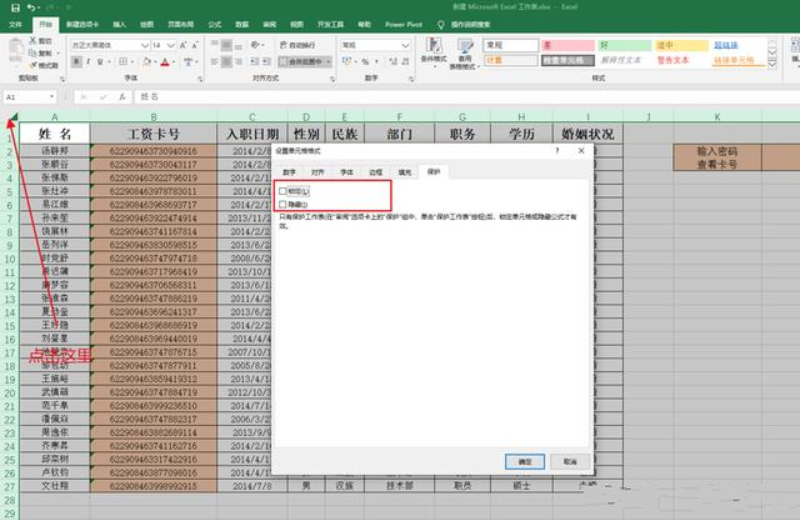Switch to the 开发工具 (Developer) ribbon tab
This screenshot has width=801, height=520.
click(x=331, y=25)
